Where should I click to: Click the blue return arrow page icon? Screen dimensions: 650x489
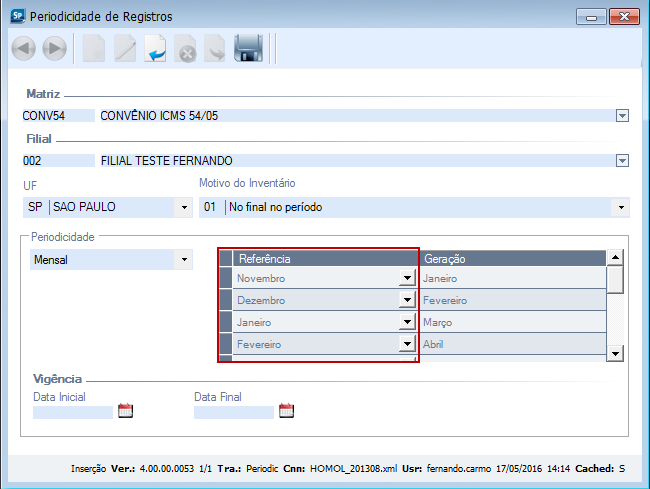click(155, 48)
